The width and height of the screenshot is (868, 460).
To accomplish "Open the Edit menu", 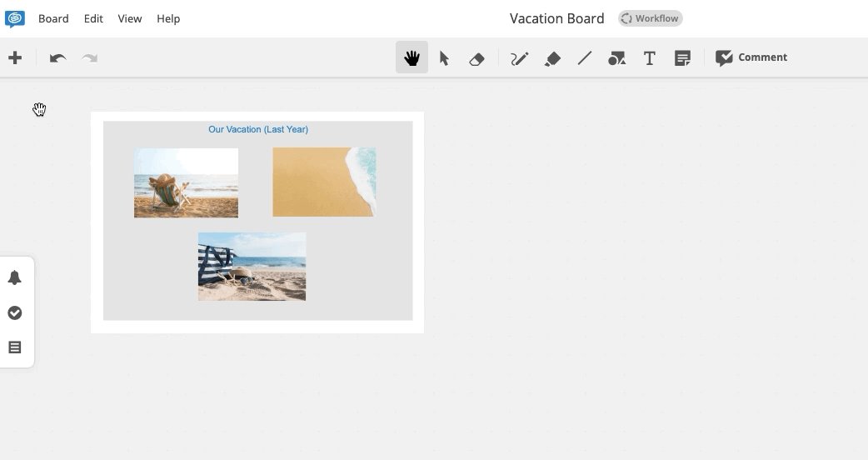I will [93, 19].
